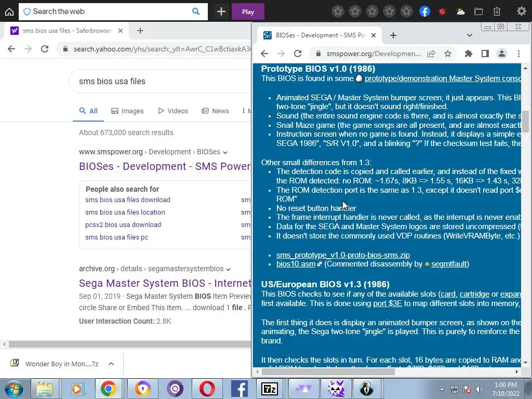Viewport: 532px width, 399px height.
Task: Click the horizontal scrollbar of the Yahoo results page
Action: (x=129, y=344)
